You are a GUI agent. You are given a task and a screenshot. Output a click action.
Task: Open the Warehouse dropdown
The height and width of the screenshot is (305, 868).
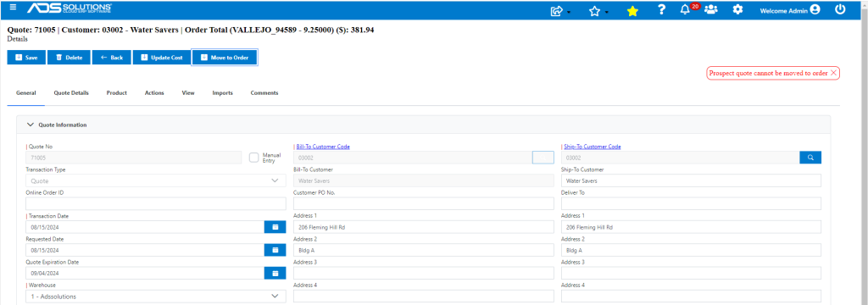point(156,297)
